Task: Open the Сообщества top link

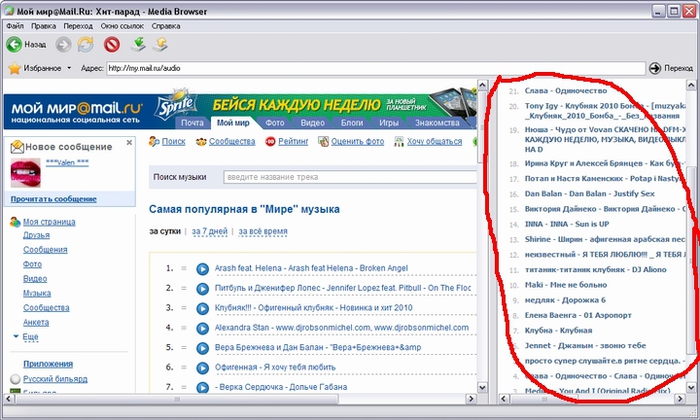Action: tap(232, 141)
